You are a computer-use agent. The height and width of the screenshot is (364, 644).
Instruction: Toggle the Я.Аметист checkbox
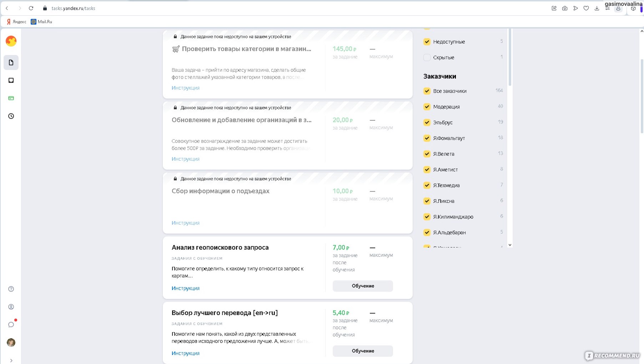click(427, 170)
